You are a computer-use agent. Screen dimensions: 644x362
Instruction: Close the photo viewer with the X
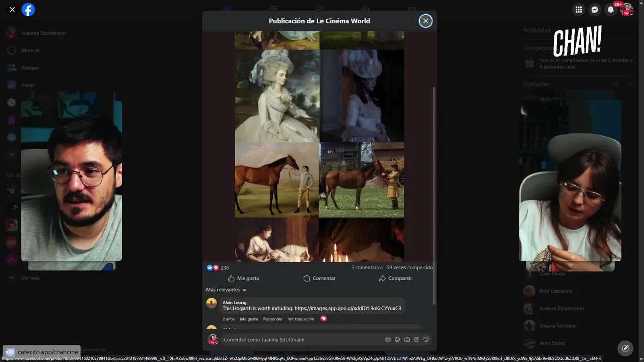12,9
